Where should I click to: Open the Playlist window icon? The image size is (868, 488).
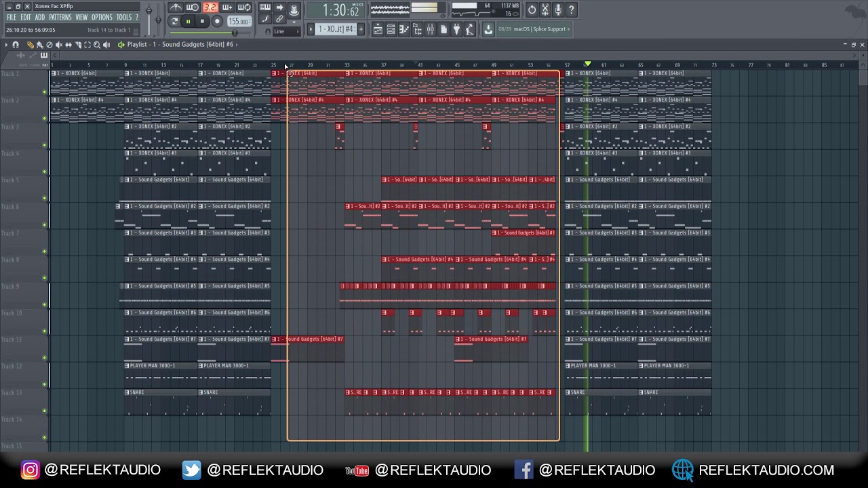(x=378, y=29)
